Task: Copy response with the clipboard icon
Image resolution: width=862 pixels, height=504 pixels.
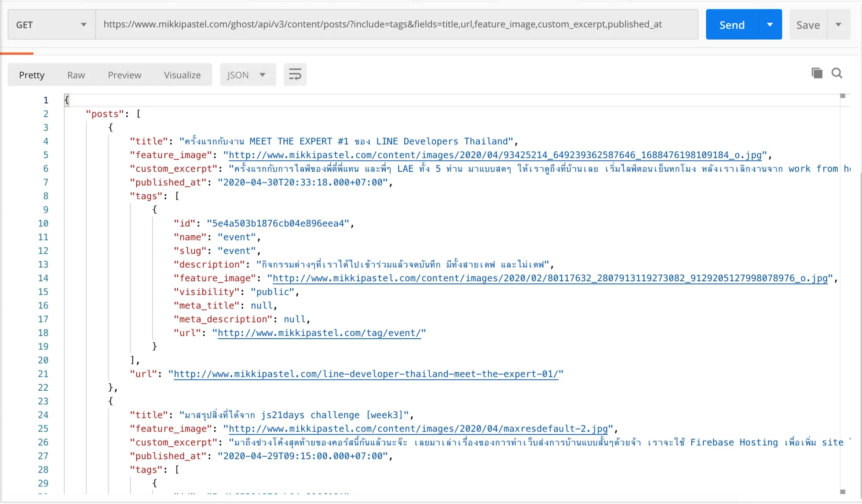Action: (817, 73)
